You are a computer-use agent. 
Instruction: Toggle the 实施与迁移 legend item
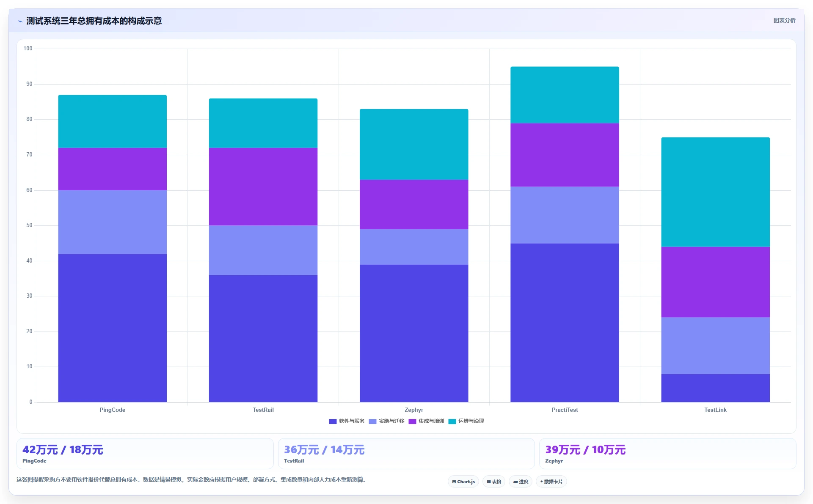tap(386, 421)
